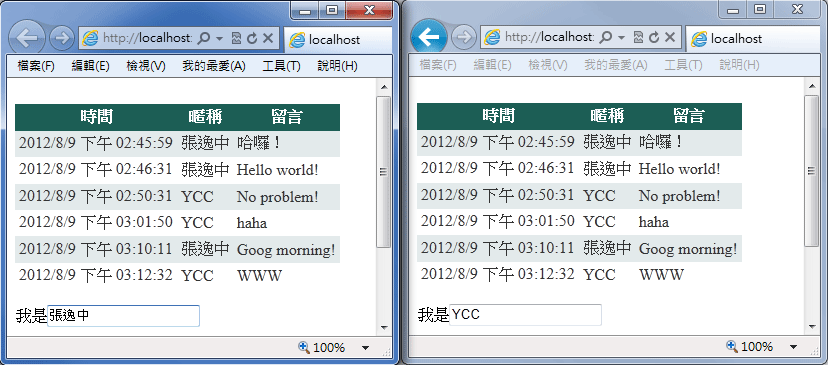828x365 pixels.
Task: Click the Refresh icon in left address bar
Action: [252, 38]
